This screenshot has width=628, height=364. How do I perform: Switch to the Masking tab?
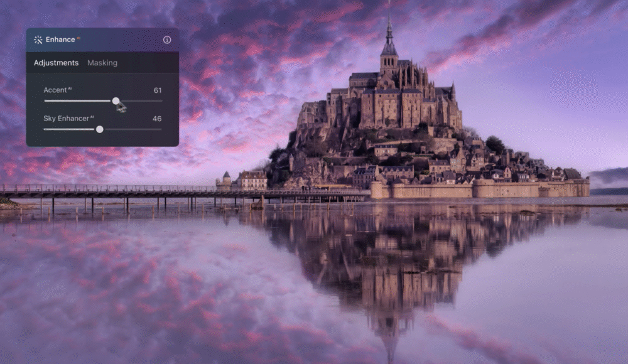pos(102,63)
